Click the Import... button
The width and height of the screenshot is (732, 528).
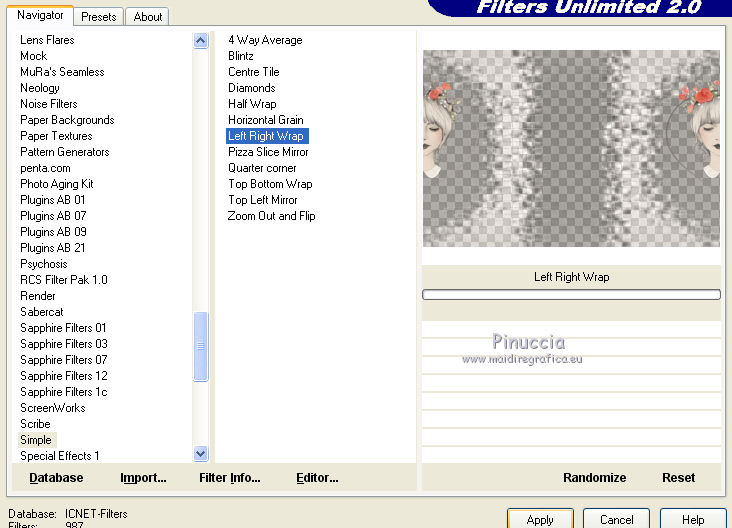[x=143, y=478]
